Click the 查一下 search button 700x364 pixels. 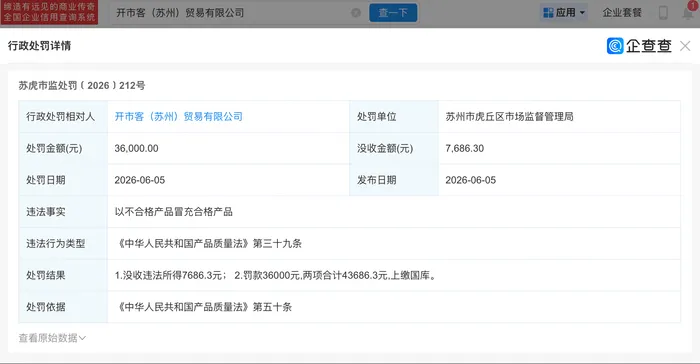click(x=393, y=13)
